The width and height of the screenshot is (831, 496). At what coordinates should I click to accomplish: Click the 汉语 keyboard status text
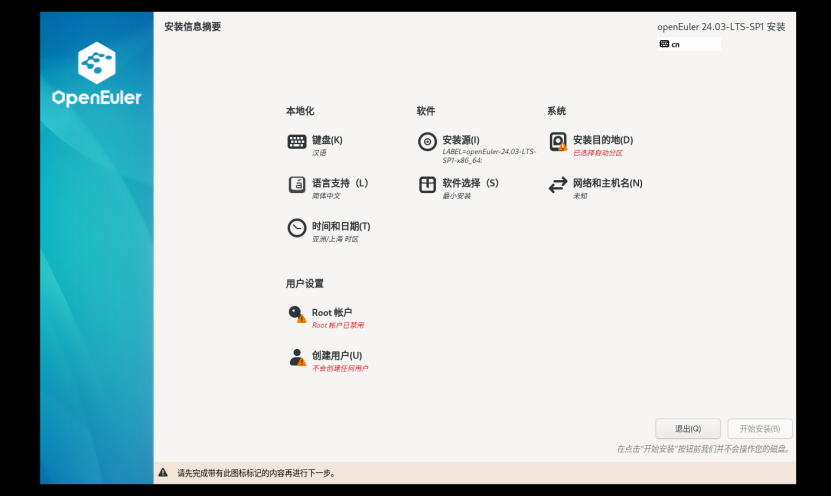pos(319,153)
